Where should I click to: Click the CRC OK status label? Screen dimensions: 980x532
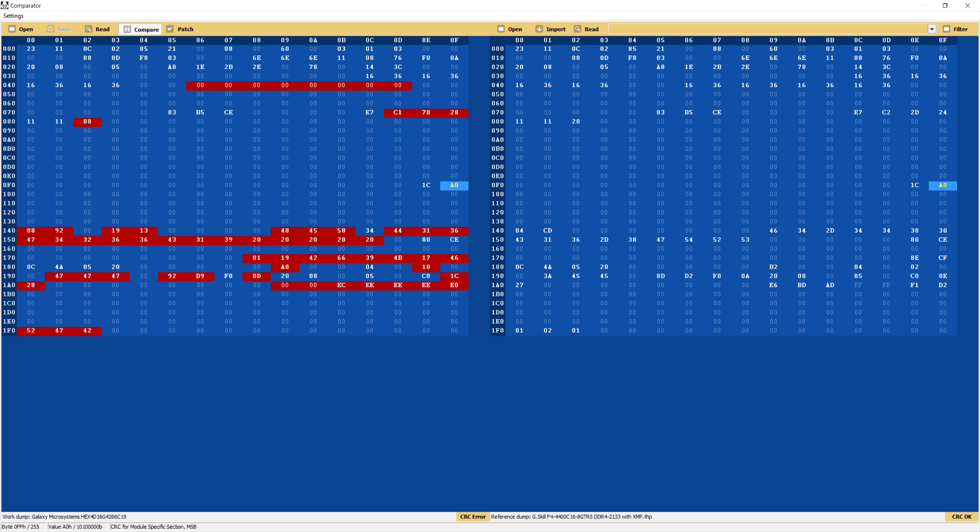(962, 517)
